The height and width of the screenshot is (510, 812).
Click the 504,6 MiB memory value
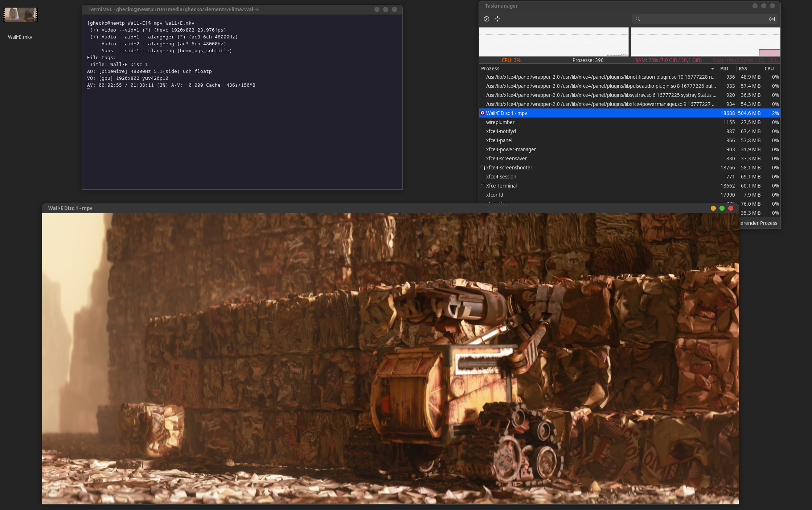coord(749,113)
